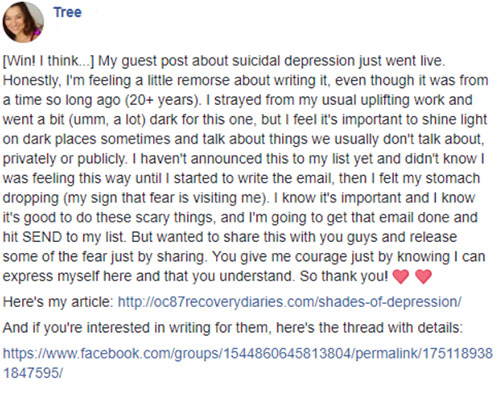Click the phrase "privately or publicly"
Screen dimensions: 500x395
pos(64,159)
